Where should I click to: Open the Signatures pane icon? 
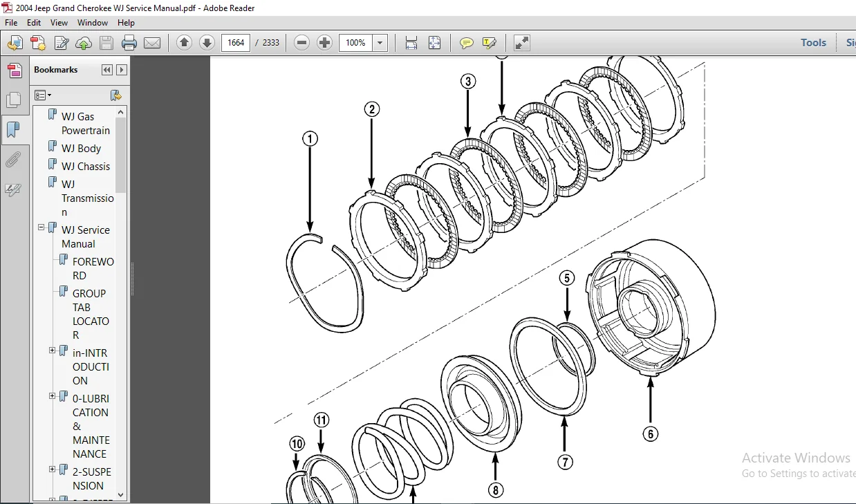tap(13, 189)
